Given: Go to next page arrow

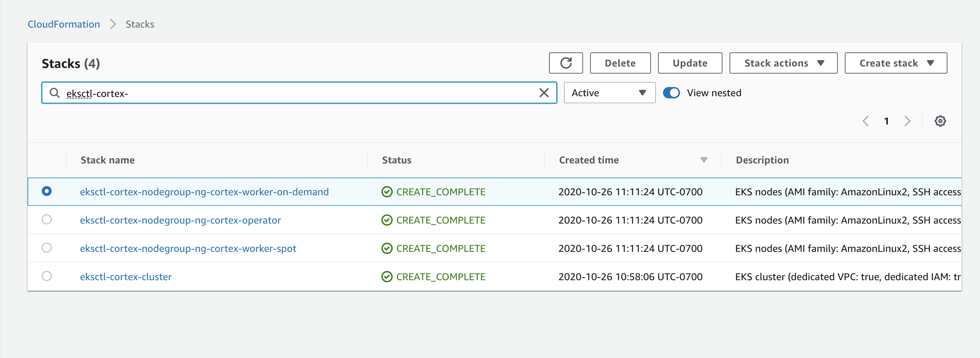Looking at the screenshot, I should click(907, 121).
